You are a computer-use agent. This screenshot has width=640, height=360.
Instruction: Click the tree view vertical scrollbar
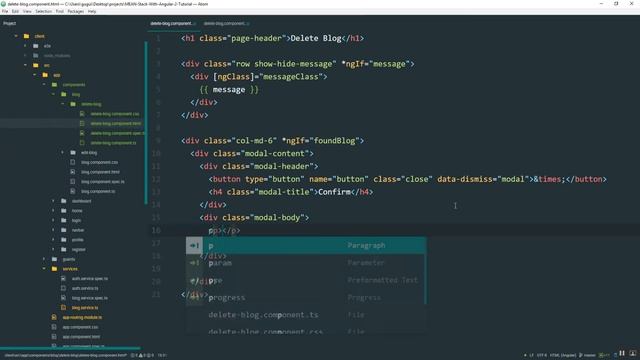click(x=146, y=122)
